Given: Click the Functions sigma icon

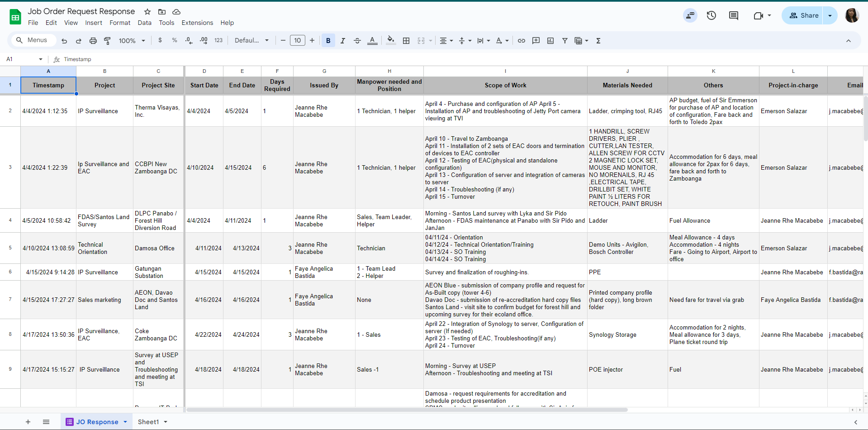Looking at the screenshot, I should [598, 41].
